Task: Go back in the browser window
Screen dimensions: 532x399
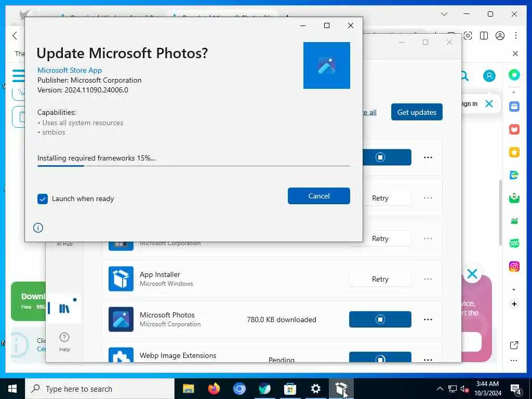Action: point(15,36)
